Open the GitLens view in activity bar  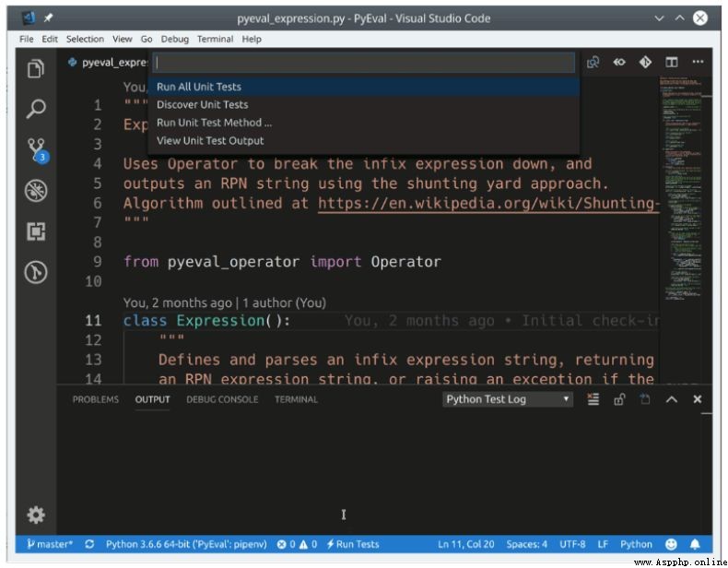point(36,272)
